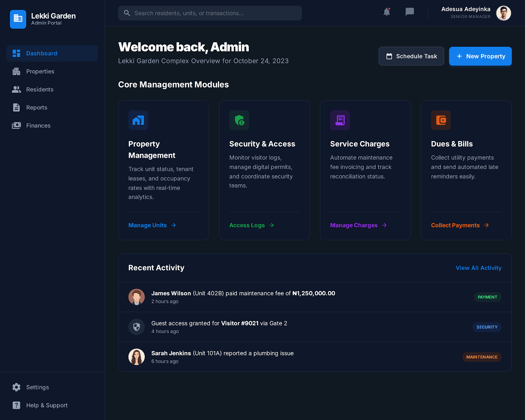Click the New Property button
Image resolution: width=525 pixels, height=420 pixels.
pos(480,56)
